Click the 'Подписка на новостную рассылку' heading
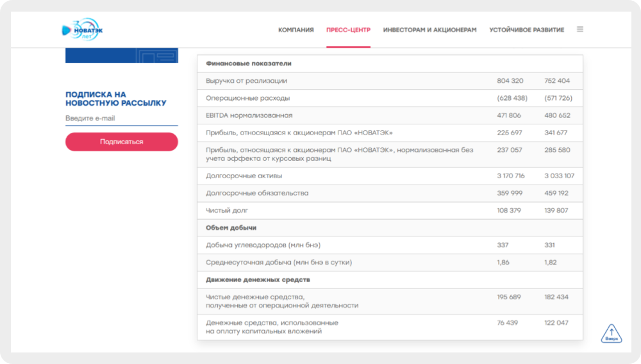 coord(115,99)
